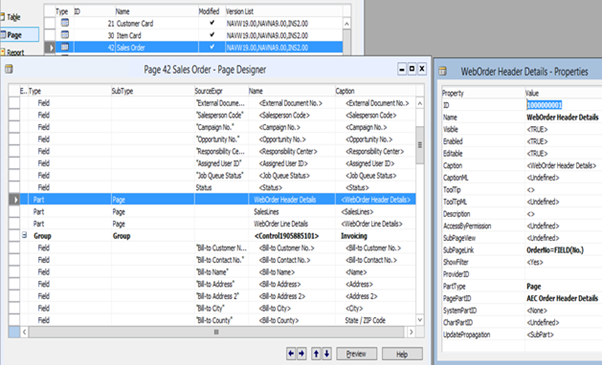Click the Editable property value

[x=537, y=154]
